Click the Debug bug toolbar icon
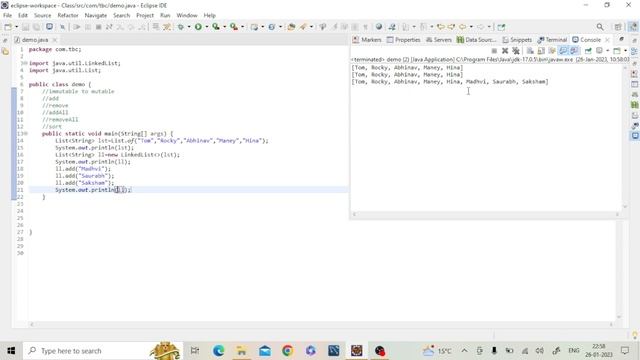640x360 pixels. click(x=181, y=27)
